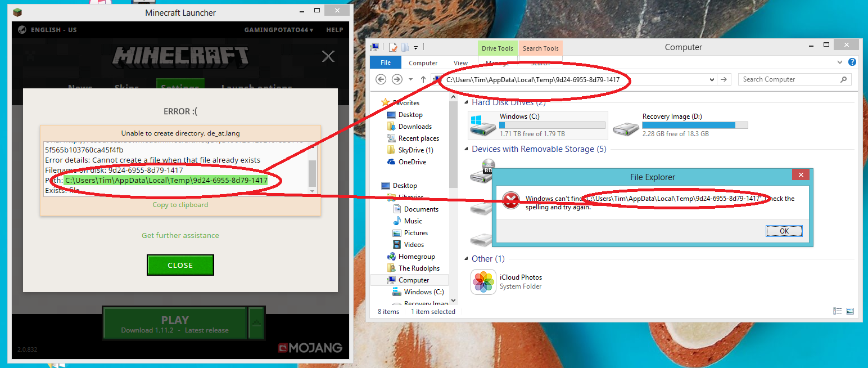Open Music library in navigation pane
The height and width of the screenshot is (368, 868).
point(413,221)
